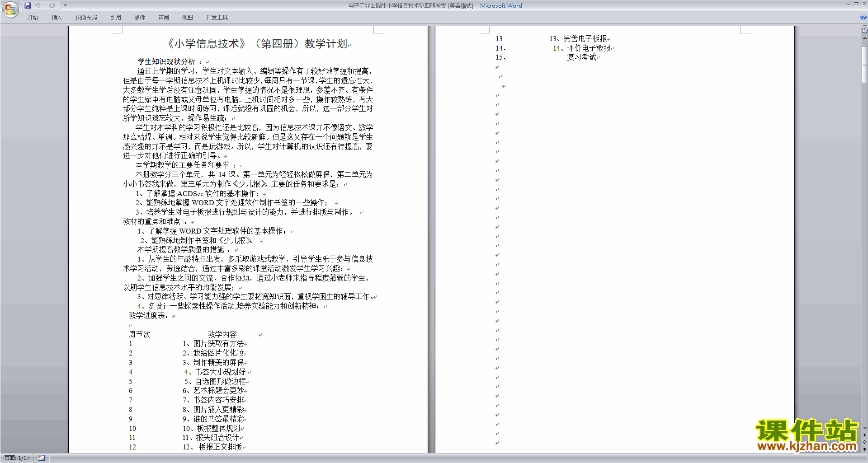
Task: Click the row 8、图片插入更精彩
Action: pyautogui.click(x=213, y=410)
